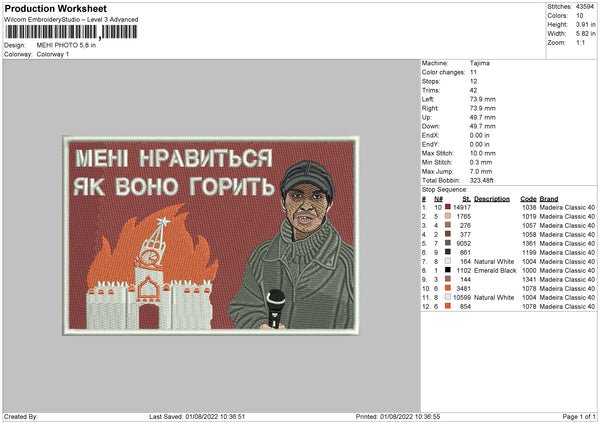Viewport: 600px width, 424px height.
Task: Select the Color changes value 11
Action: [473, 72]
